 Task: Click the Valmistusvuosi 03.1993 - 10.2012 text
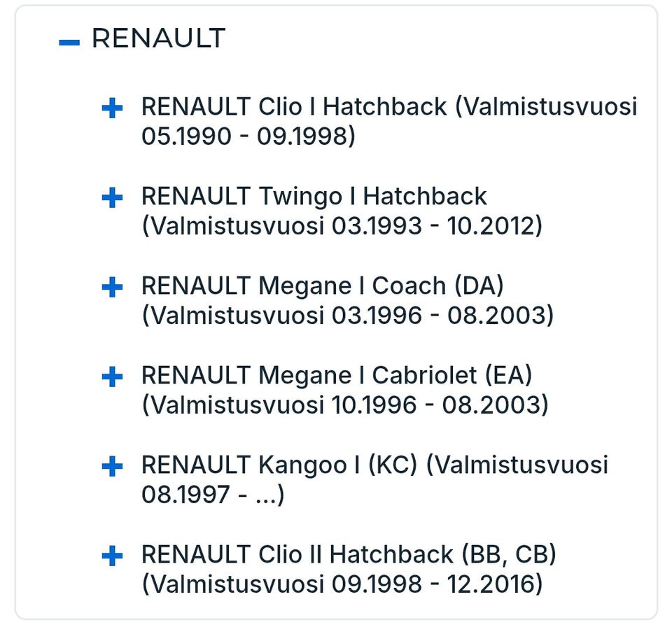tap(342, 226)
